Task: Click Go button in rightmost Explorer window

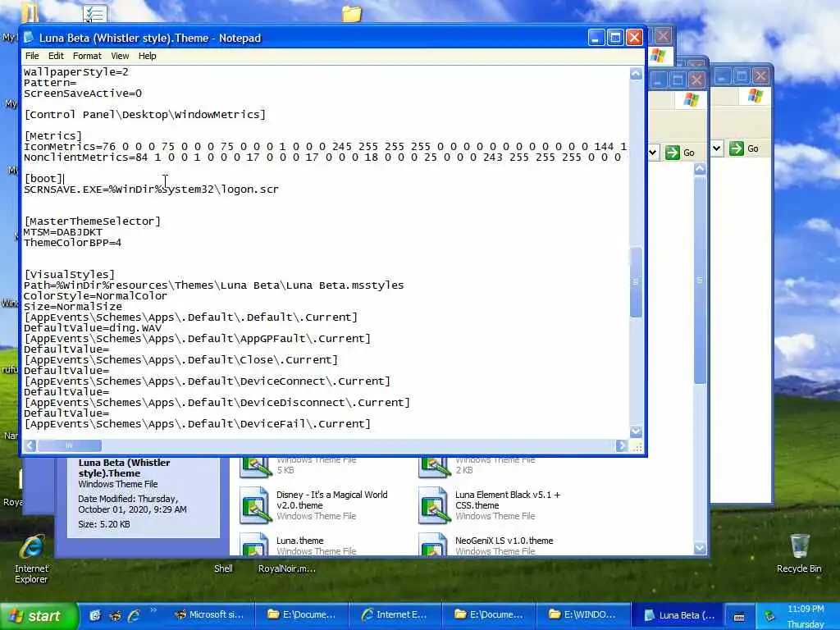Action: 745,148
